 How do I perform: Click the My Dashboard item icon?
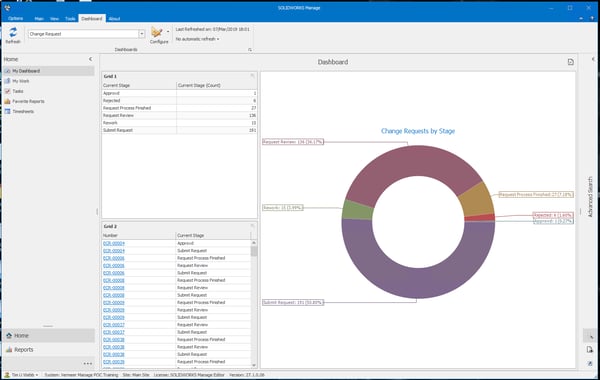click(x=7, y=71)
